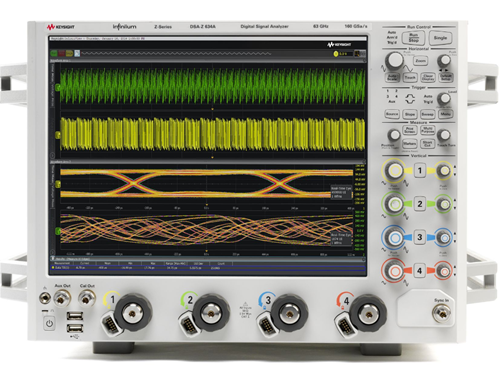Click the Sync In connector

pyautogui.click(x=441, y=312)
